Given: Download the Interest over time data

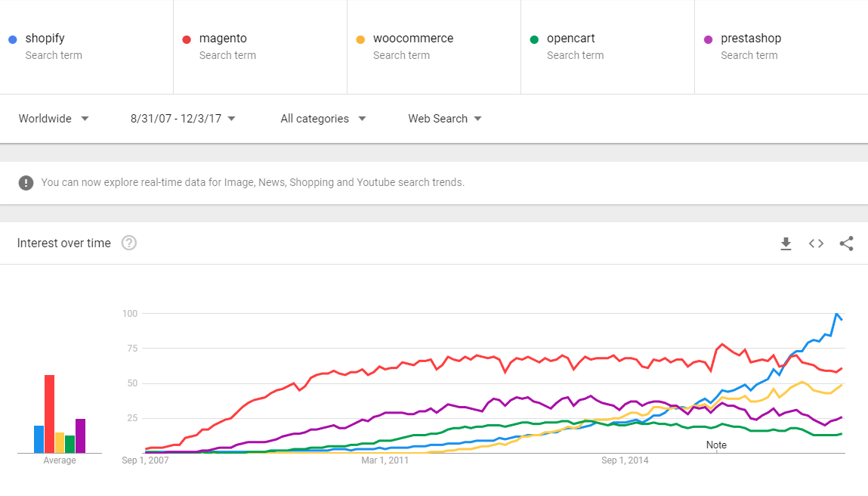Looking at the screenshot, I should click(786, 243).
